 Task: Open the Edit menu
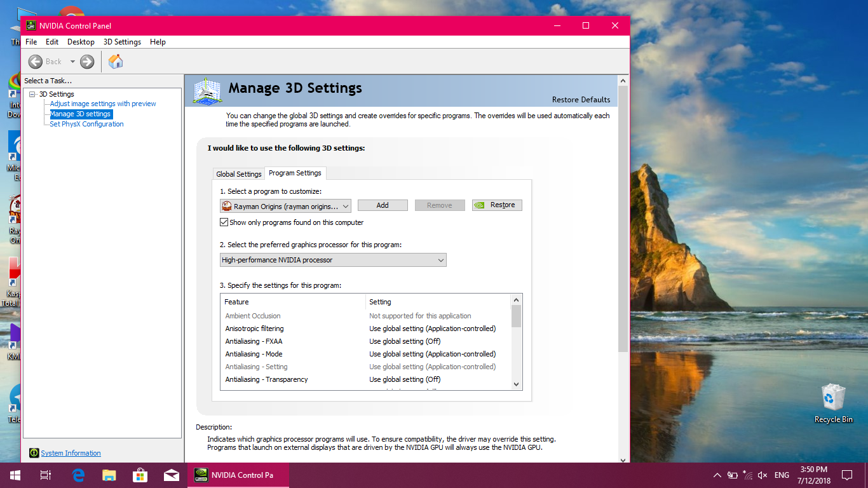(x=52, y=42)
